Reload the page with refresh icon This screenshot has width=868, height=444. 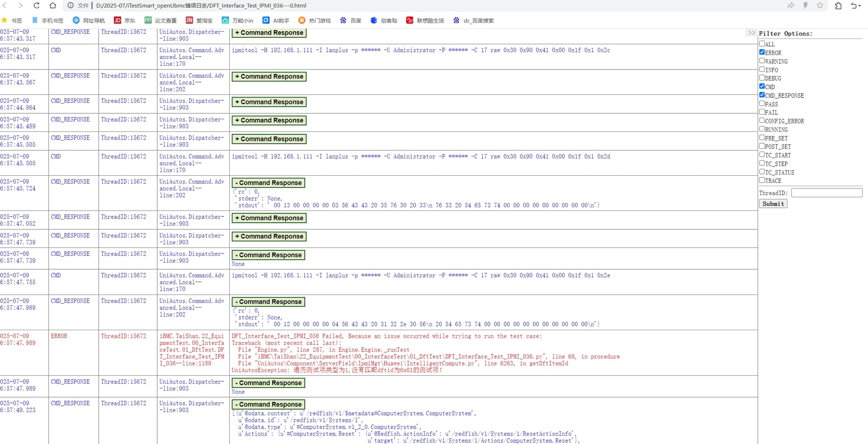pyautogui.click(x=37, y=5)
